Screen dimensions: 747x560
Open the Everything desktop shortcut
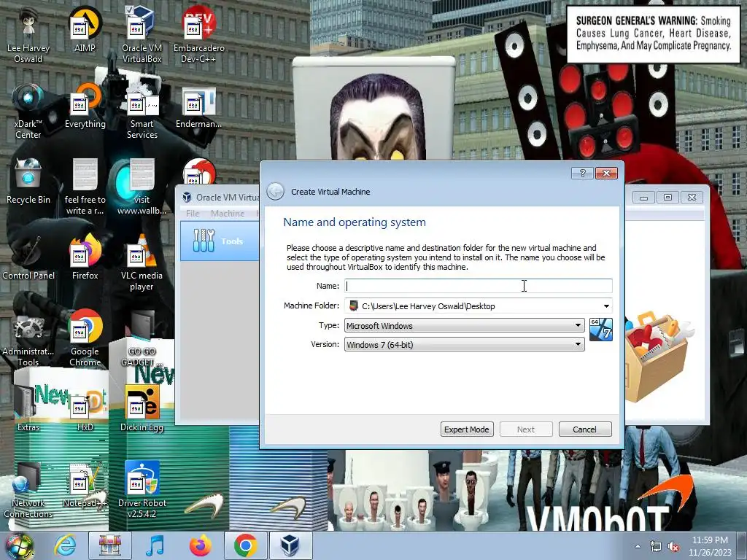point(85,107)
